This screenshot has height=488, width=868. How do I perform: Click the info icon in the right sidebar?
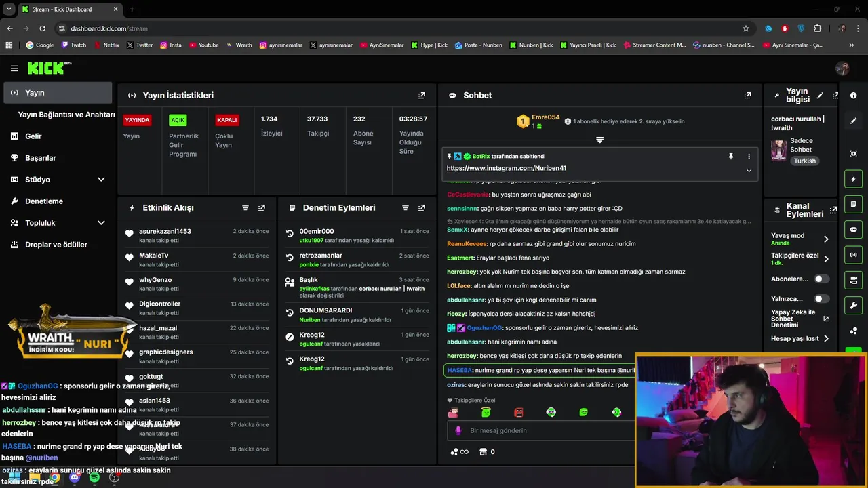click(853, 96)
